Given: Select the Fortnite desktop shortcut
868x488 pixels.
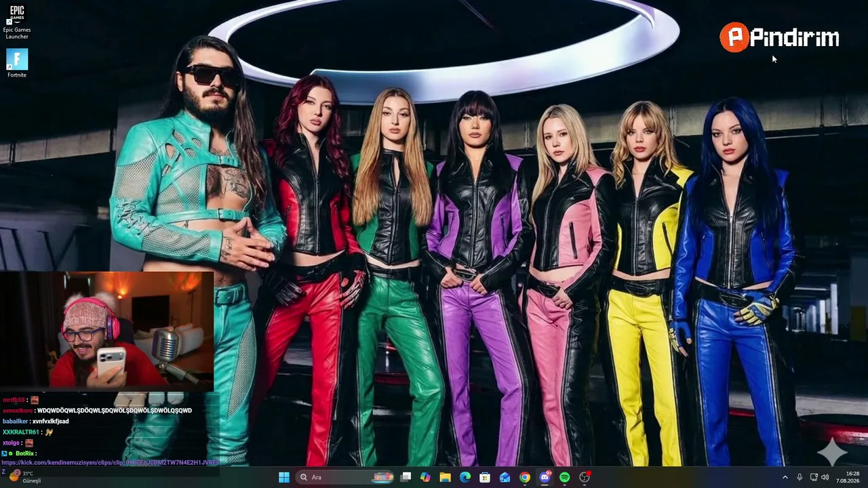Looking at the screenshot, I should tap(17, 63).
